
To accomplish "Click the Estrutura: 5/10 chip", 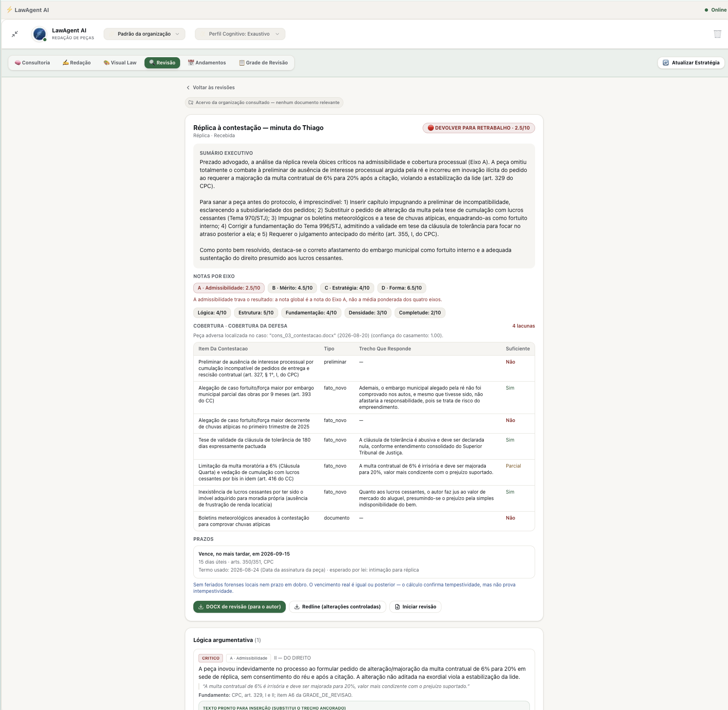I will [256, 313].
